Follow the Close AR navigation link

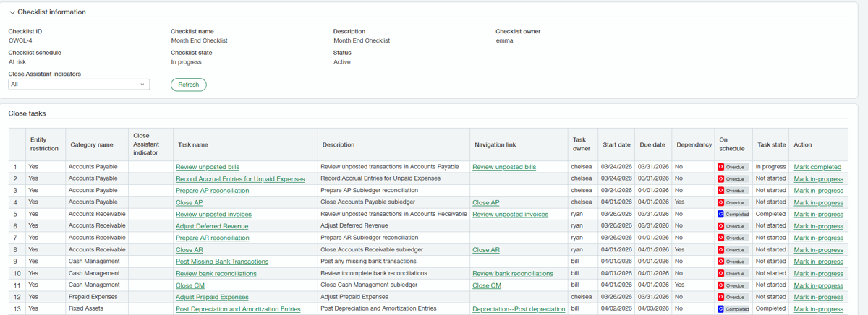(486, 250)
